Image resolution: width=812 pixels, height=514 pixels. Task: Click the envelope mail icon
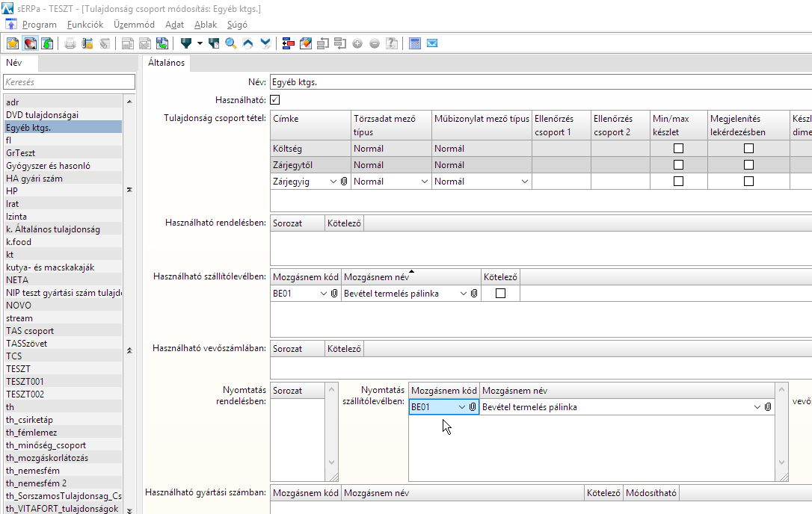tap(432, 43)
